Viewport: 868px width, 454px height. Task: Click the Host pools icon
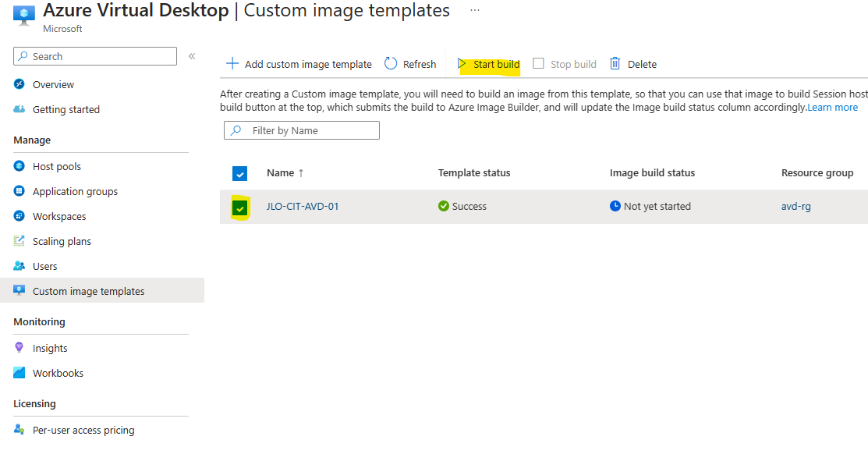(19, 166)
